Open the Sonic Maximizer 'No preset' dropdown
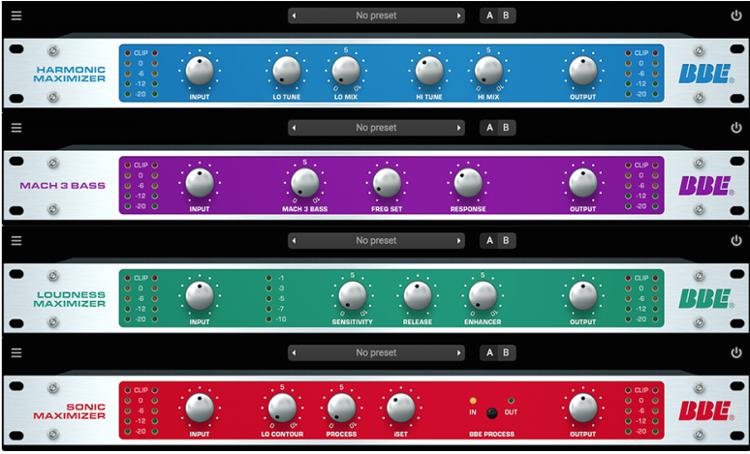Viewport: 750px width, 454px height. tap(376, 353)
